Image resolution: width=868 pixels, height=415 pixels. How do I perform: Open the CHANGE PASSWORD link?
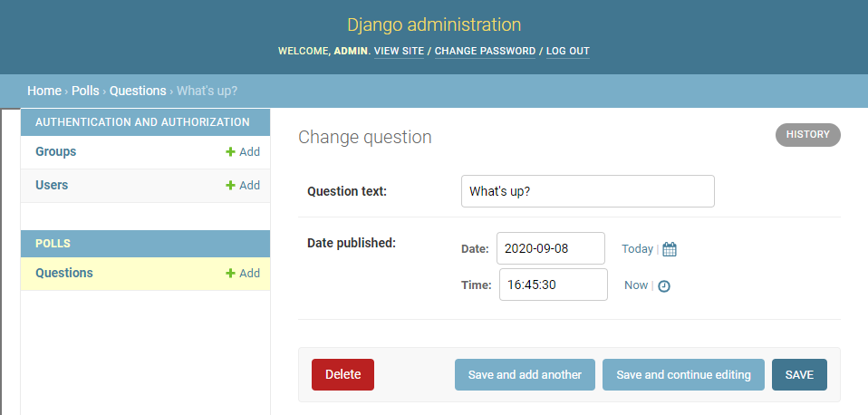pos(485,51)
